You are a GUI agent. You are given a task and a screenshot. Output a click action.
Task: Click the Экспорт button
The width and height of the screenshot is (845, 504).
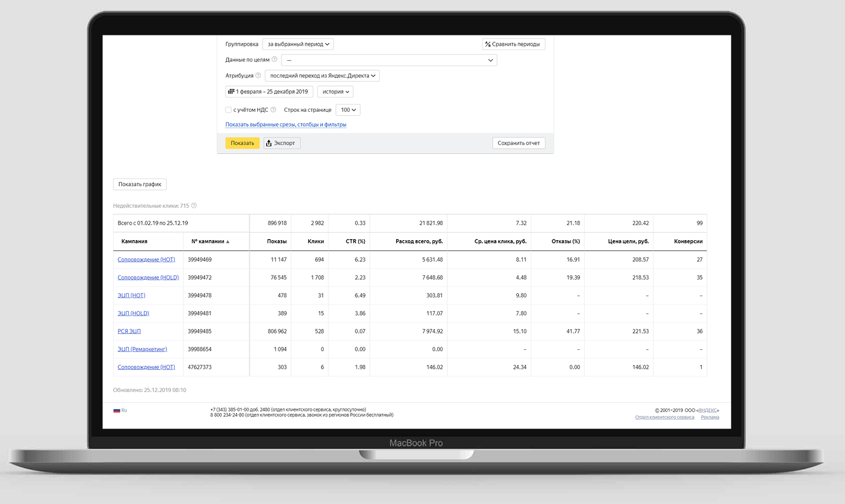point(282,143)
